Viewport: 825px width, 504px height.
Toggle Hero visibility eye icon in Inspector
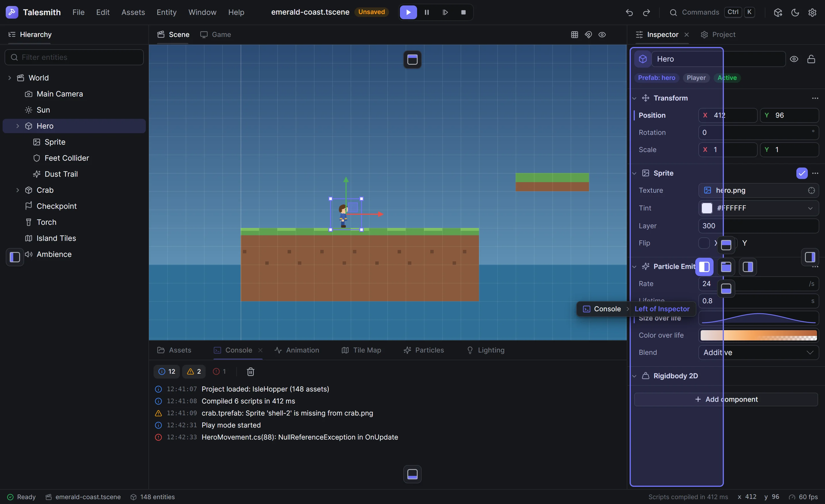(794, 59)
